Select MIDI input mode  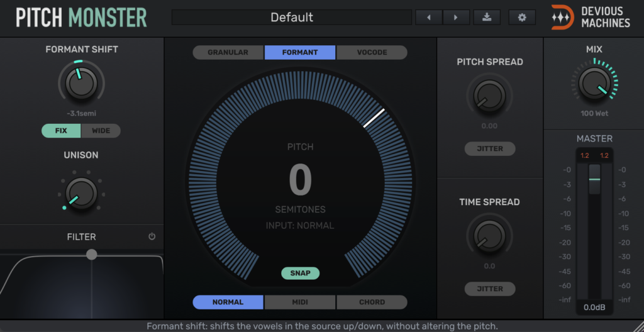(300, 302)
